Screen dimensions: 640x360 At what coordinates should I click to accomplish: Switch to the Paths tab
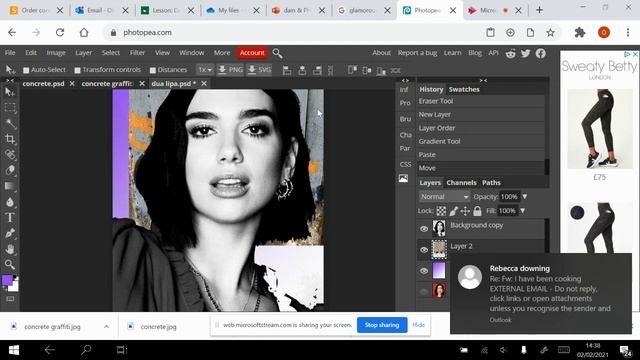coord(491,183)
